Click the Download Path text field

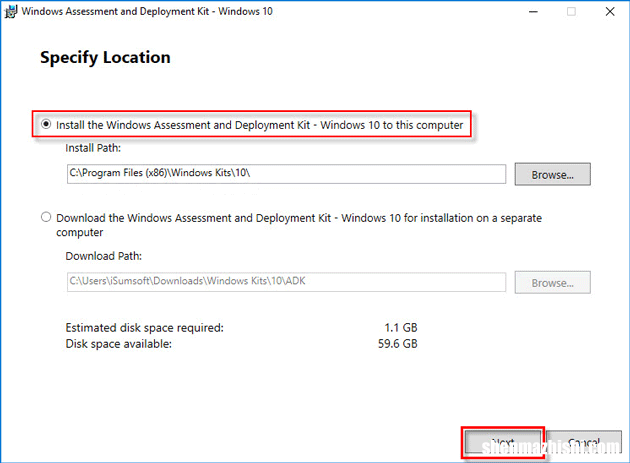click(x=285, y=283)
